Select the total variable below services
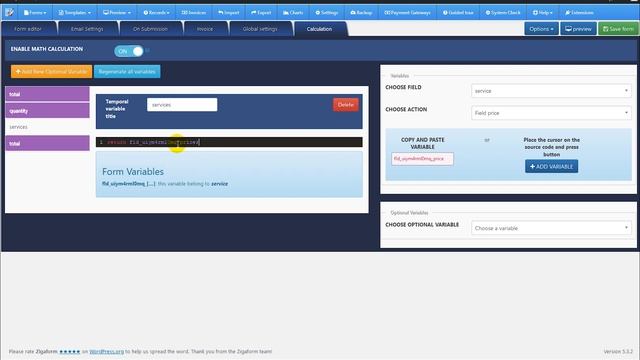Image resolution: width=640 pixels, height=360 pixels. click(x=47, y=143)
